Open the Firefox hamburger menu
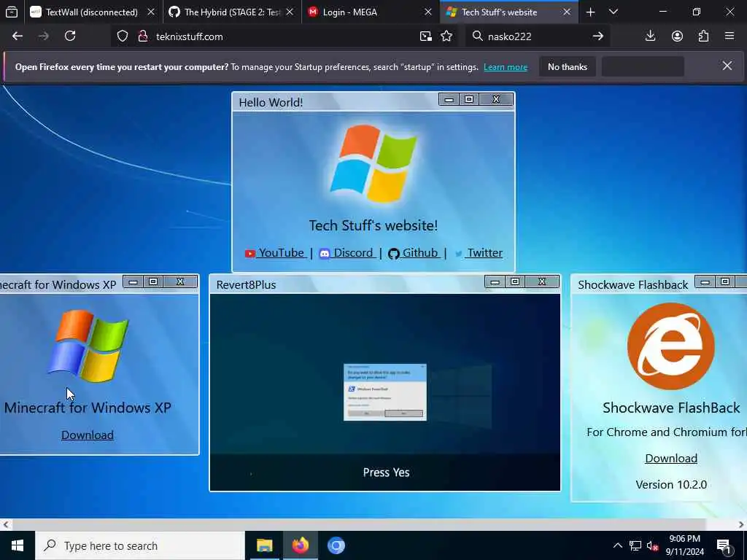 [729, 36]
